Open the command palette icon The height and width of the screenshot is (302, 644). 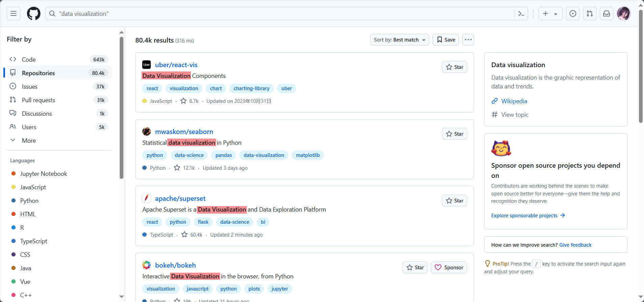click(521, 13)
